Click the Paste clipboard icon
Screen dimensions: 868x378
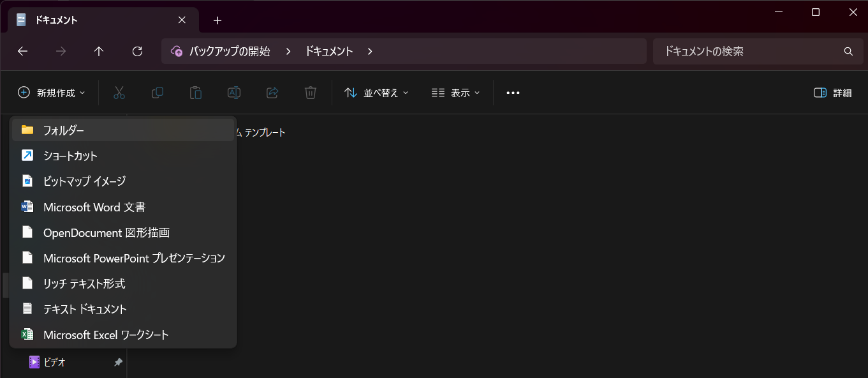[x=196, y=93]
